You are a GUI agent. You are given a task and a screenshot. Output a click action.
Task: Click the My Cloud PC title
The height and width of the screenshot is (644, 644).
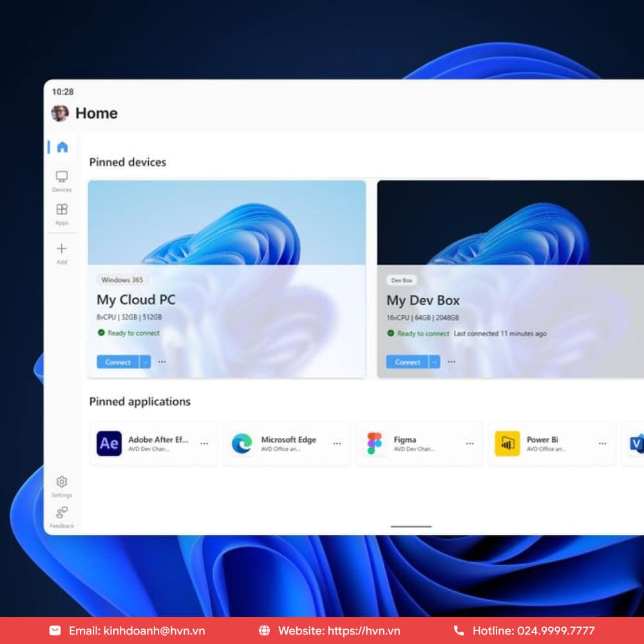pyautogui.click(x=136, y=300)
